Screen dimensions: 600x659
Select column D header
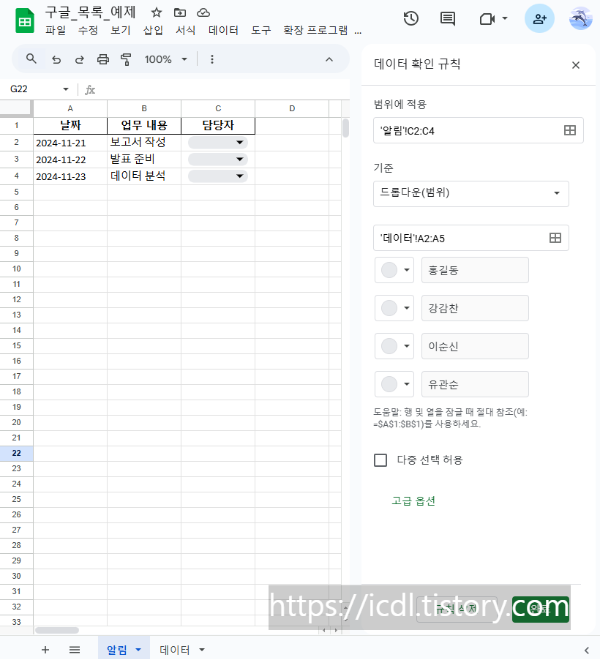click(292, 108)
